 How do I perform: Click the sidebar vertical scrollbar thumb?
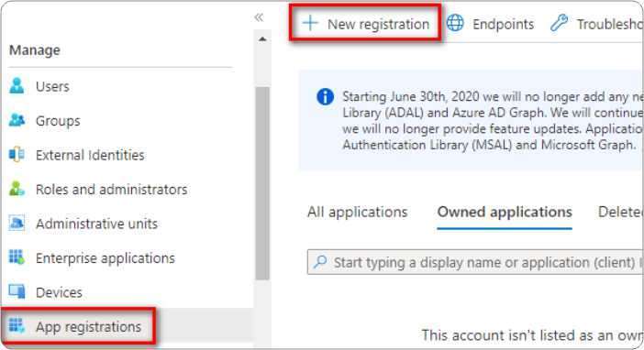pyautogui.click(x=262, y=183)
